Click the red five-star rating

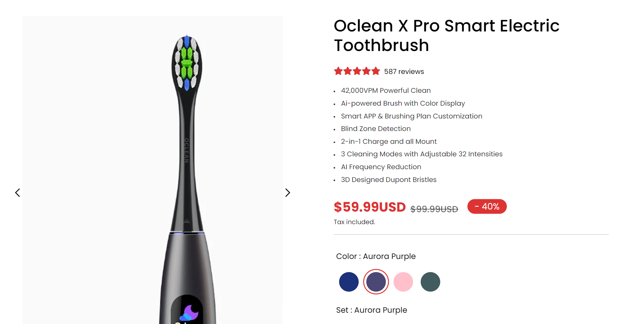[357, 71]
